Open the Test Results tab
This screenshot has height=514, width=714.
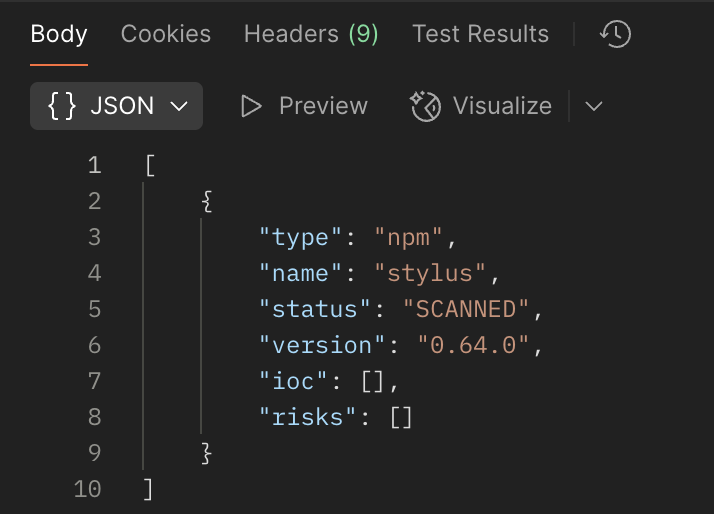click(x=480, y=34)
